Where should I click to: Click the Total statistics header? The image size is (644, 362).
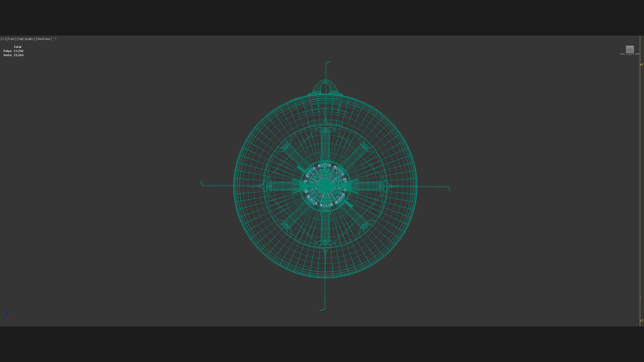(x=18, y=47)
